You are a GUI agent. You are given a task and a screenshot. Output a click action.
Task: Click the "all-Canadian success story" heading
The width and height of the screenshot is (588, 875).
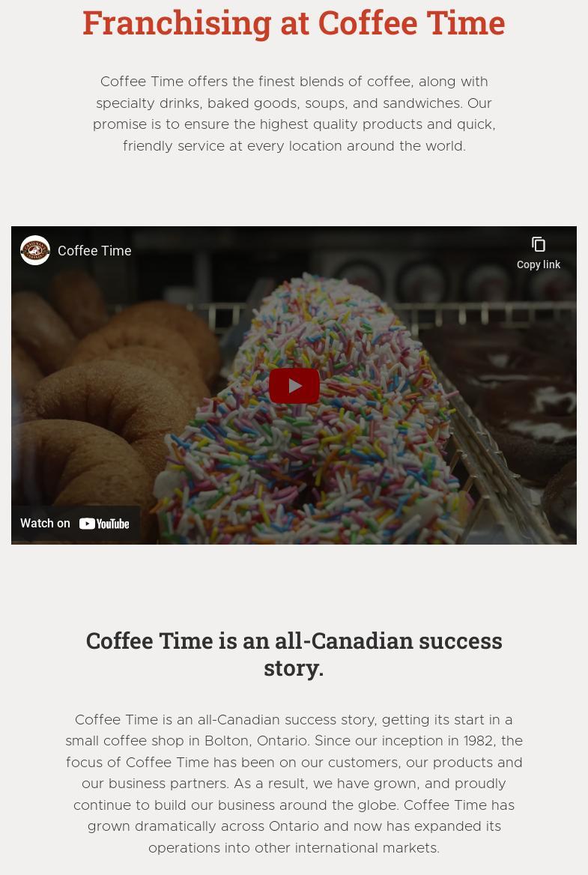pos(294,654)
